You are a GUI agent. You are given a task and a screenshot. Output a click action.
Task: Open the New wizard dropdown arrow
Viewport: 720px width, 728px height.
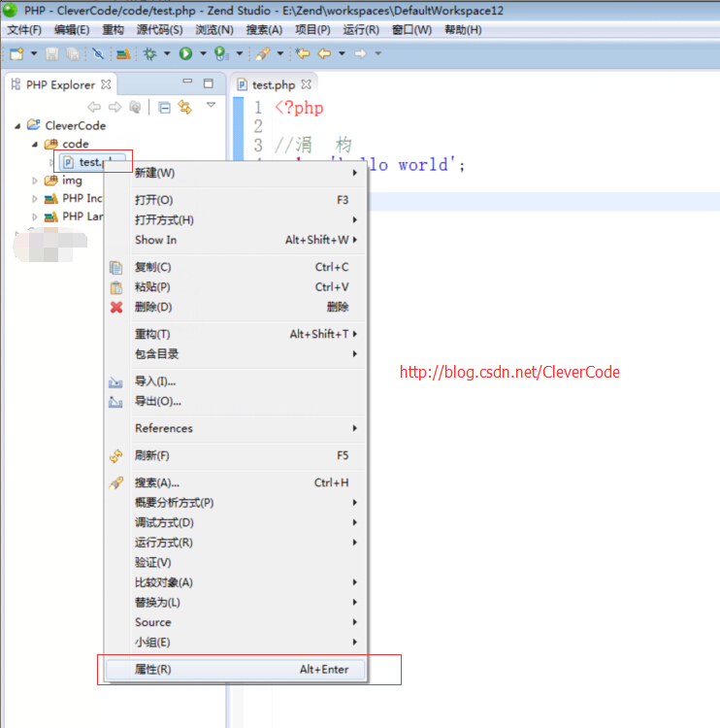click(34, 53)
